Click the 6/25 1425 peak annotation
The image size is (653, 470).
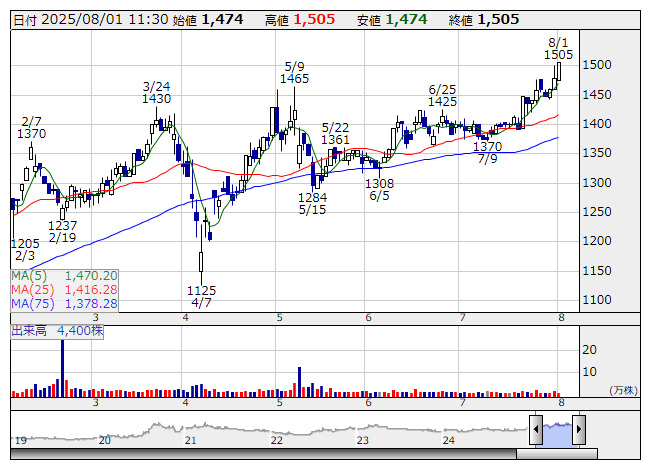click(443, 95)
